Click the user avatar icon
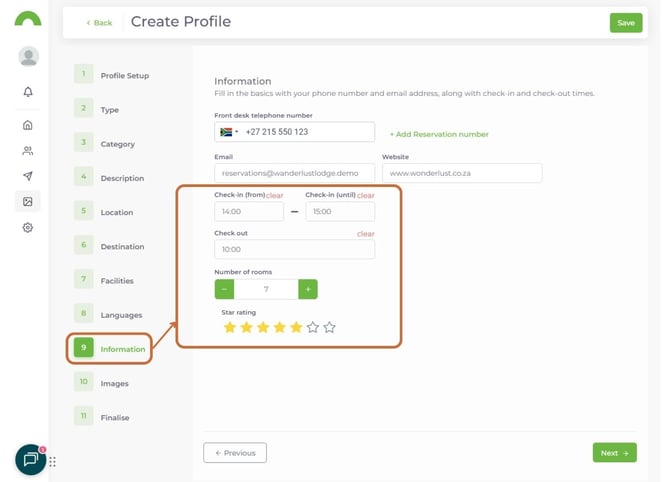670x482 pixels. pyautogui.click(x=28, y=57)
